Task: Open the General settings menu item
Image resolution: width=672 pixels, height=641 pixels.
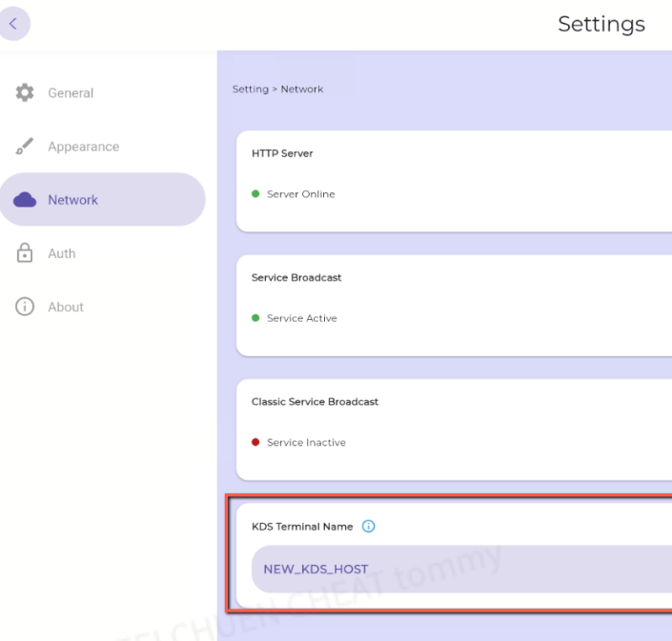Action: 71,93
